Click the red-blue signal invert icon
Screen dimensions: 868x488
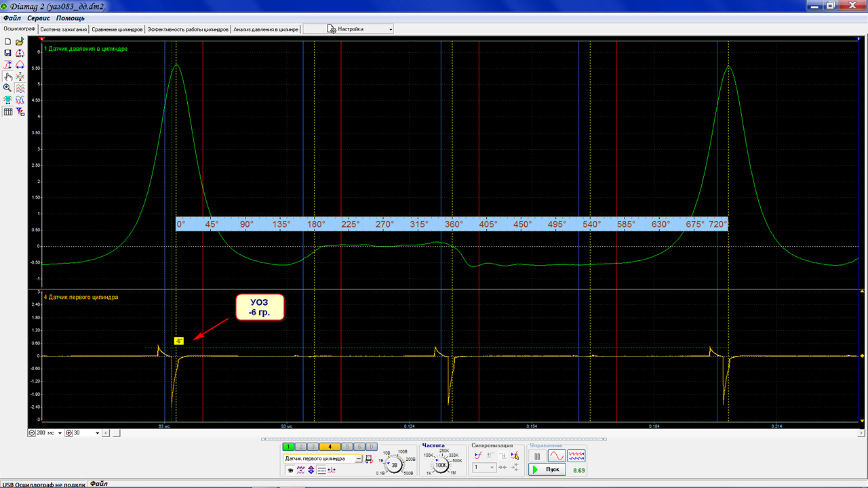[332, 470]
